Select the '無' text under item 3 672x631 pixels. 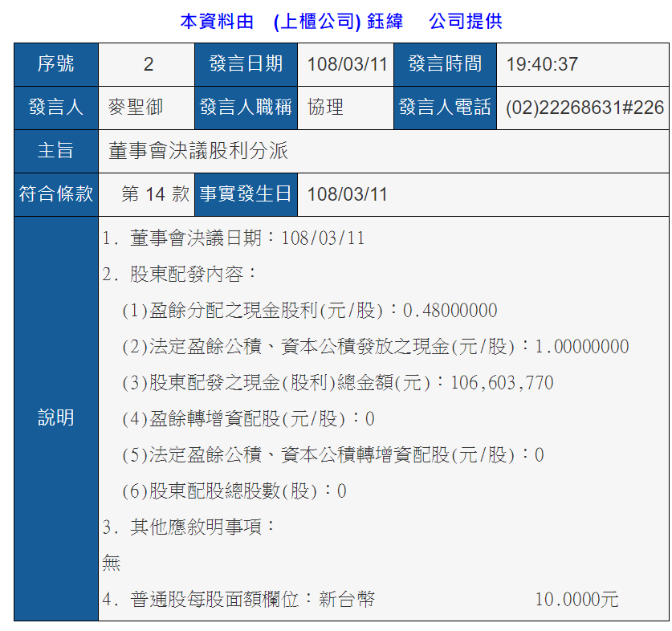click(112, 563)
